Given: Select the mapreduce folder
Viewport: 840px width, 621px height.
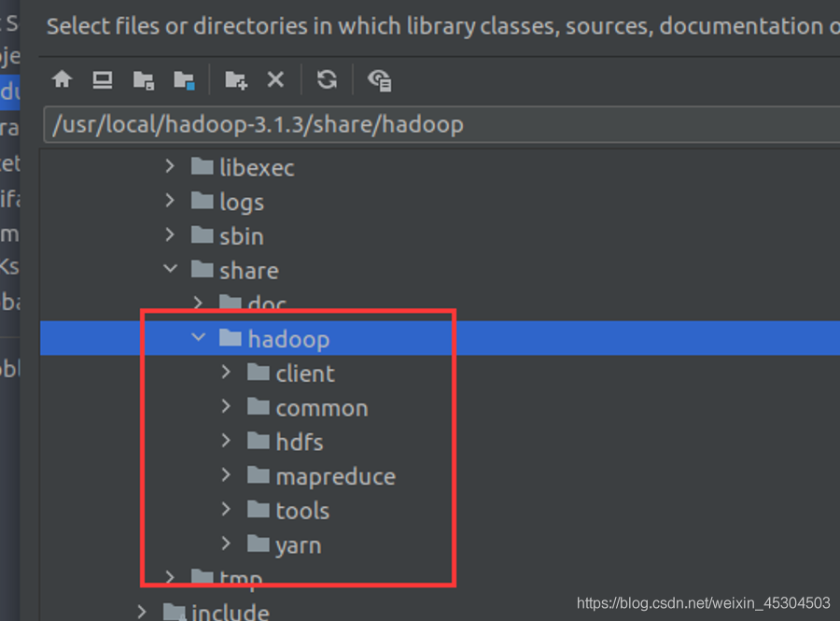Looking at the screenshot, I should click(440, 476).
